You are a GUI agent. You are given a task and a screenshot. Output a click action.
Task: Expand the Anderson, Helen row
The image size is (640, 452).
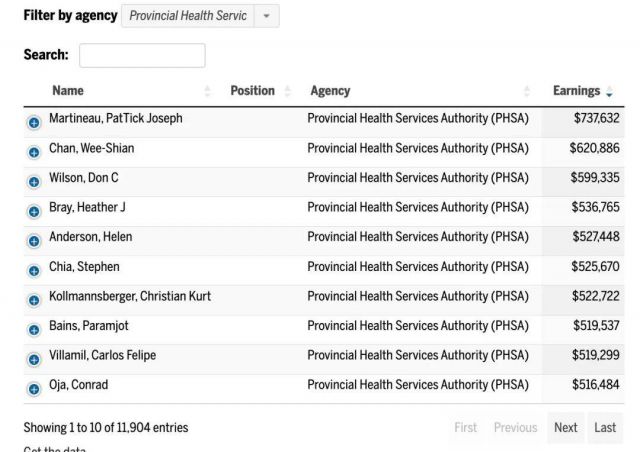coord(34,241)
